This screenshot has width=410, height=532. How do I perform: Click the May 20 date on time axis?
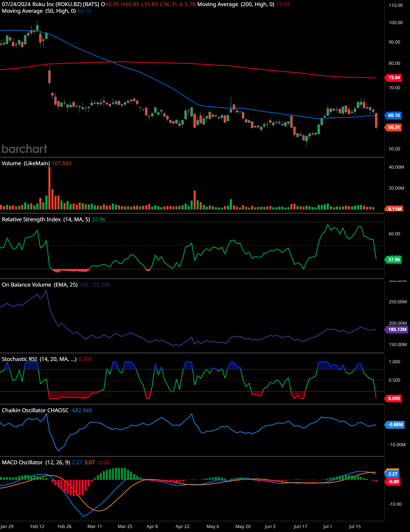[243, 526]
